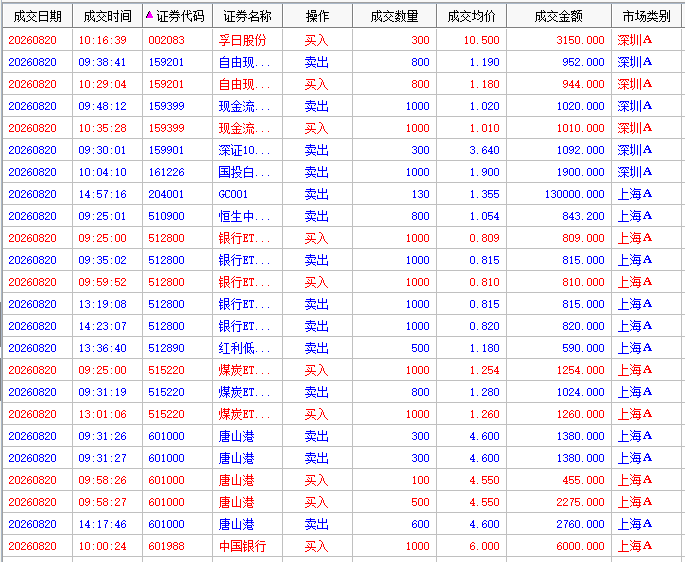The height and width of the screenshot is (562, 685).
Task: Select amount 130000.000
Action: (x=574, y=194)
